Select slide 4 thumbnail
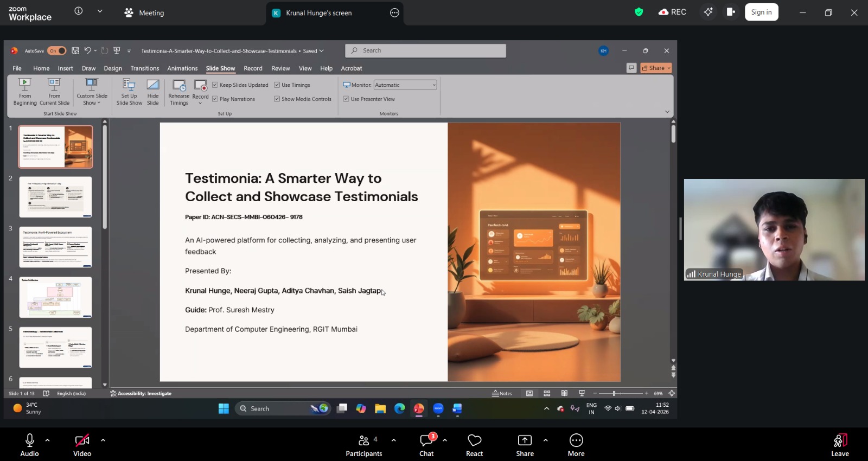 click(55, 297)
